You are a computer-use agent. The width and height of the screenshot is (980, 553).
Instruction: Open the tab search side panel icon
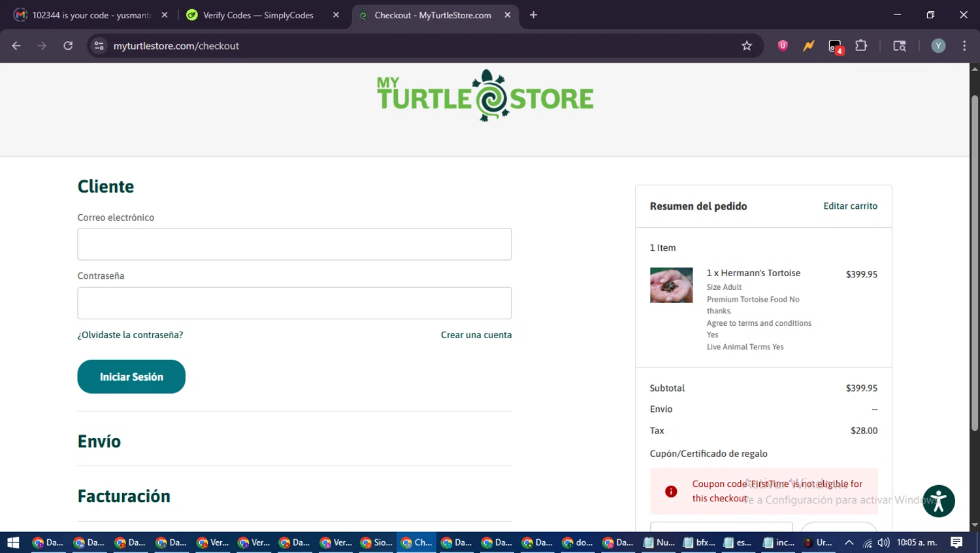900,46
